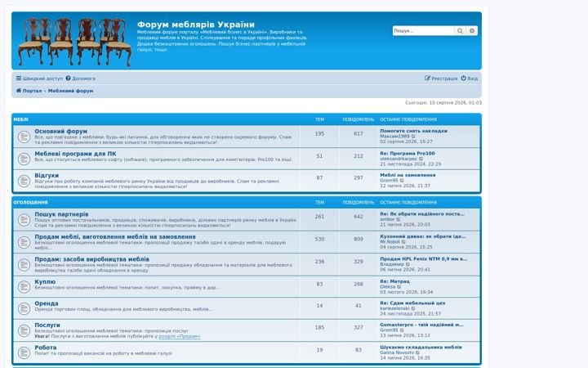This screenshot has width=588, height=368.
Task: Click the search magnifier button
Action: 460,31
